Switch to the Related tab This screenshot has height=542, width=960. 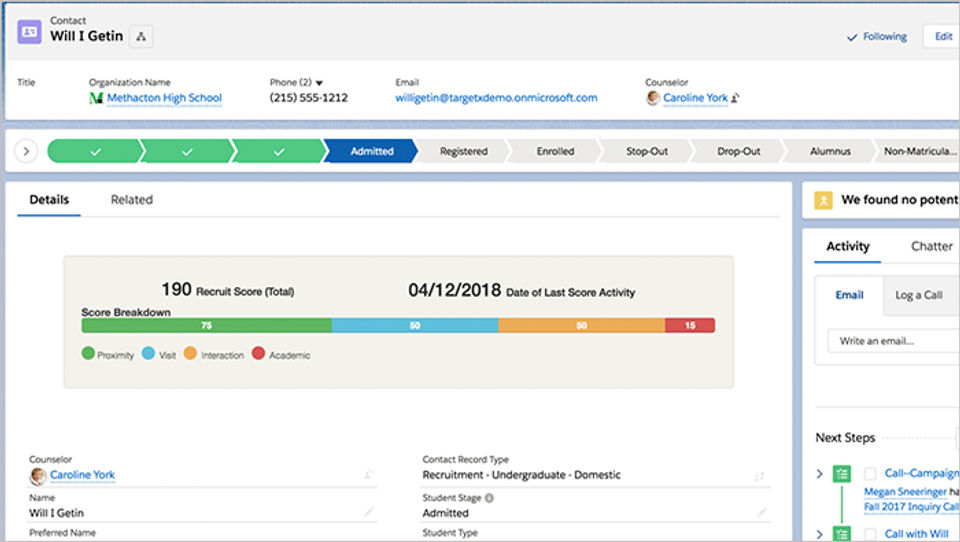click(x=132, y=200)
